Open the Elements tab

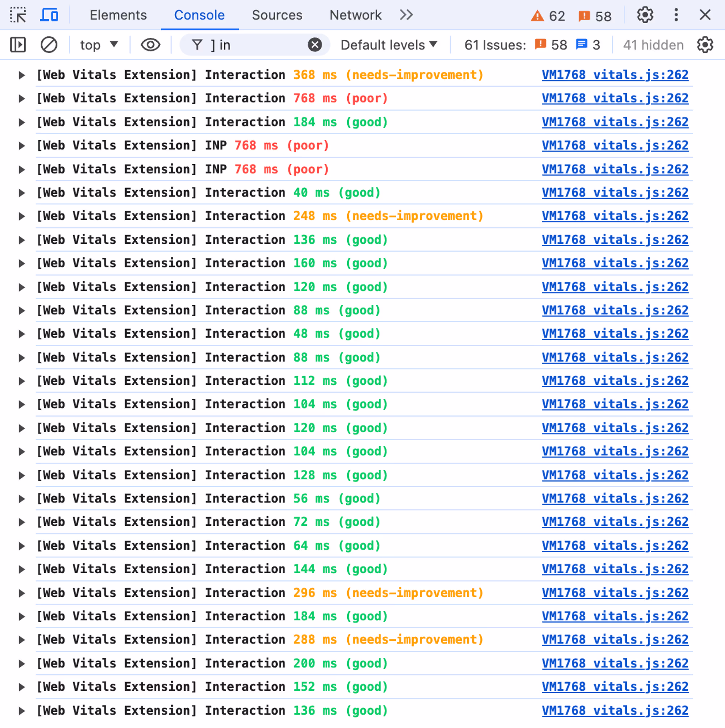point(118,15)
